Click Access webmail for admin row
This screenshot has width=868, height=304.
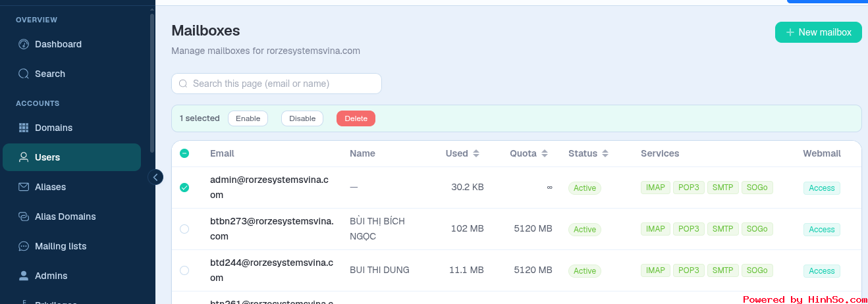(x=822, y=188)
